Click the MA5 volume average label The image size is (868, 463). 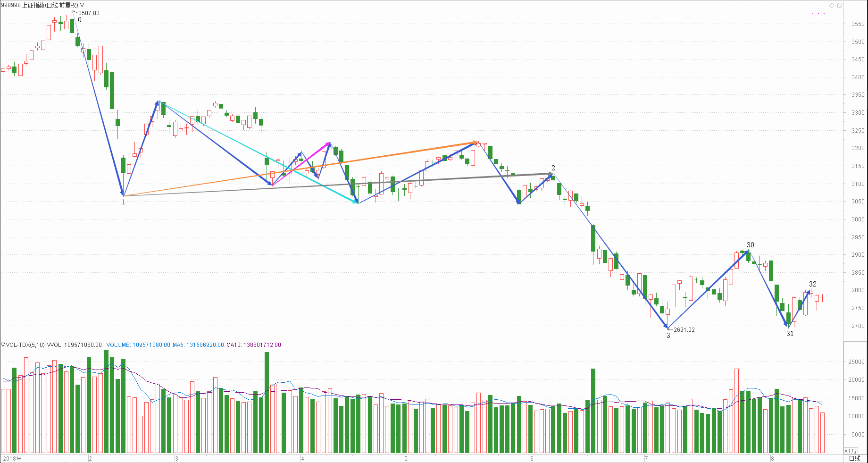(198, 345)
